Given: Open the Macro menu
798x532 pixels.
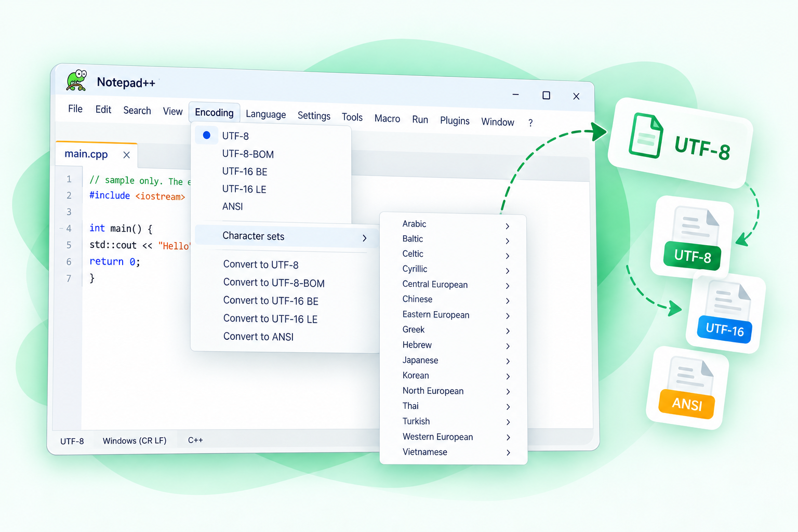Looking at the screenshot, I should 387,118.
